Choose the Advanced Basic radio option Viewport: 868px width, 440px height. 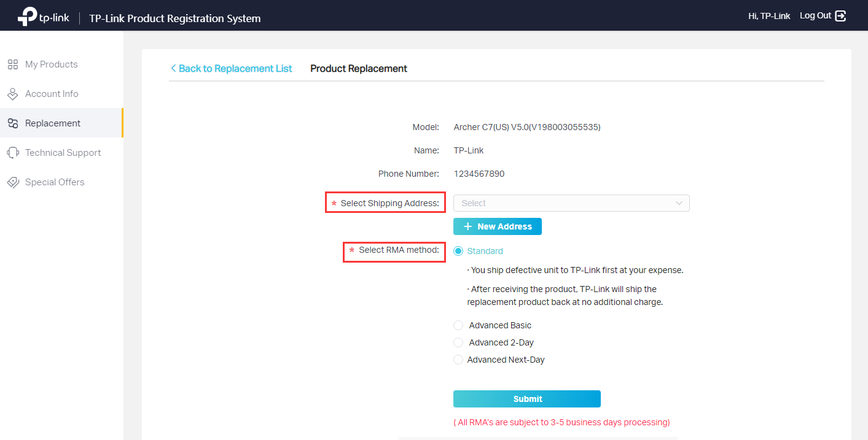[458, 325]
